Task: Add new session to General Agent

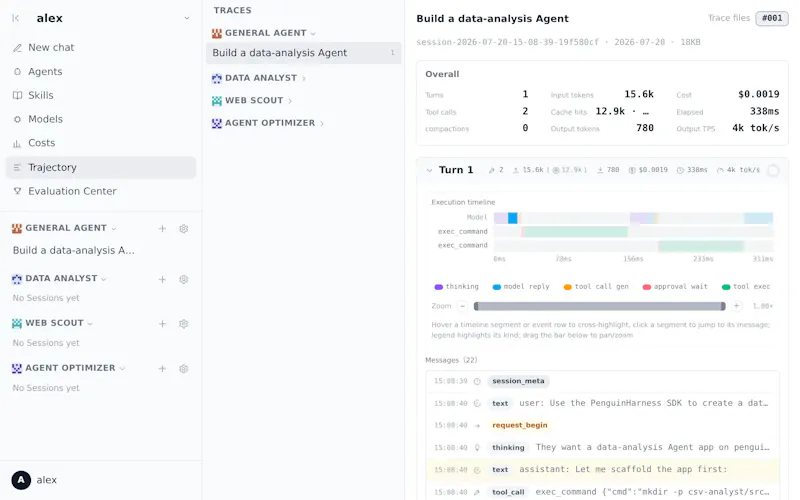Action: tap(162, 229)
